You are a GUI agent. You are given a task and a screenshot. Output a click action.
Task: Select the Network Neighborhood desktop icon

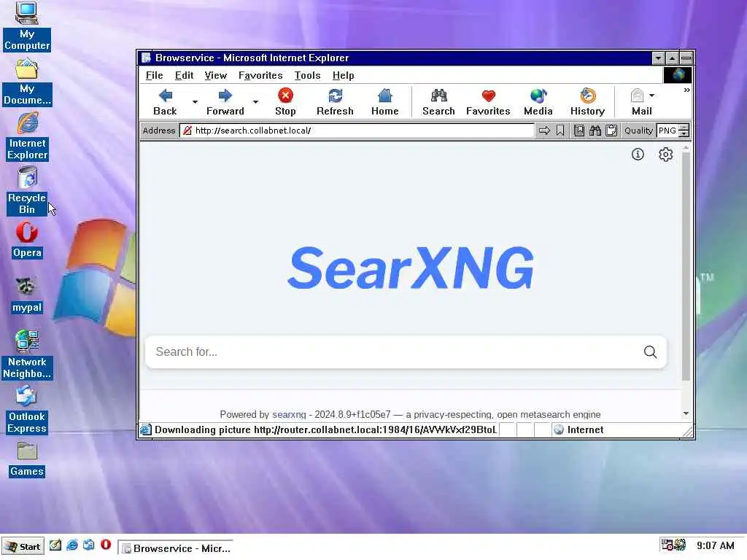click(x=27, y=355)
